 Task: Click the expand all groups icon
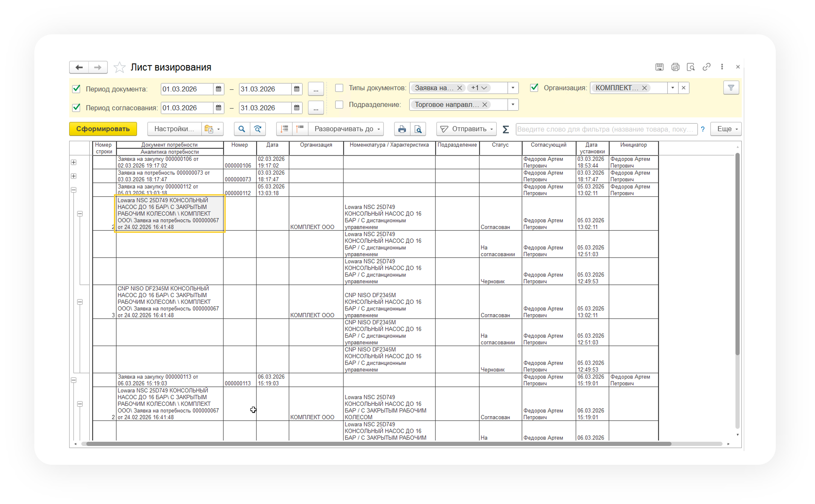(x=284, y=129)
